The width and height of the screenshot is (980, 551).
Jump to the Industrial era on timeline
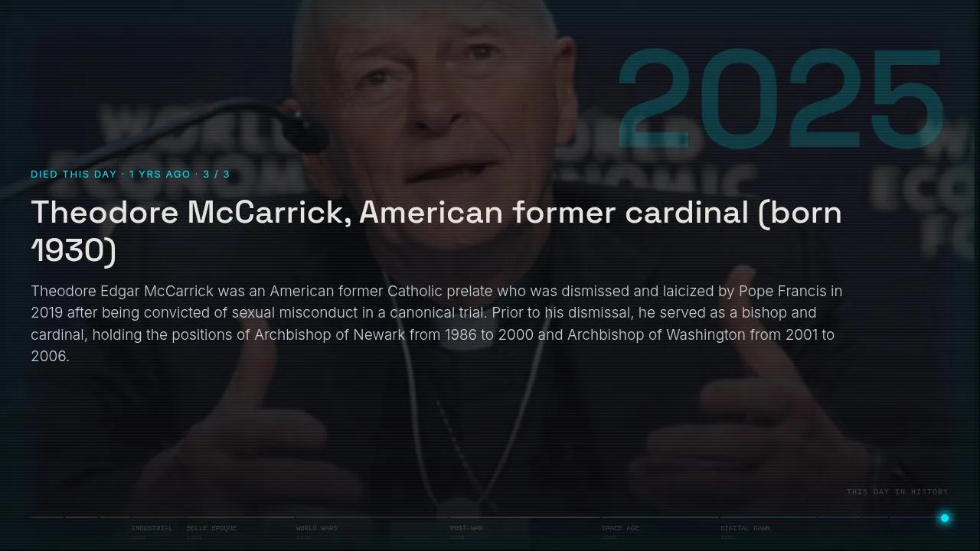pyautogui.click(x=152, y=528)
